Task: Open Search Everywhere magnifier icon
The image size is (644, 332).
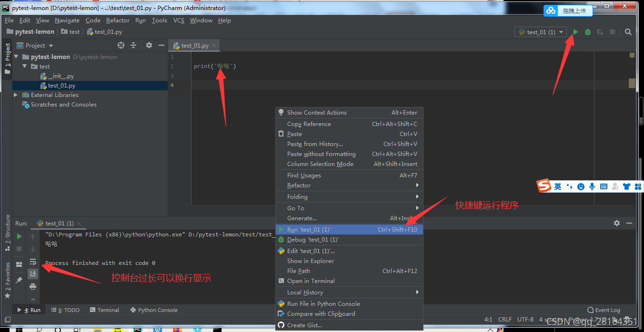Action: 628,32
